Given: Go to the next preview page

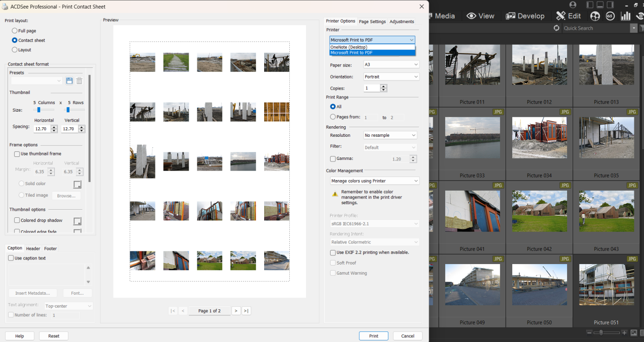Looking at the screenshot, I should tap(236, 311).
